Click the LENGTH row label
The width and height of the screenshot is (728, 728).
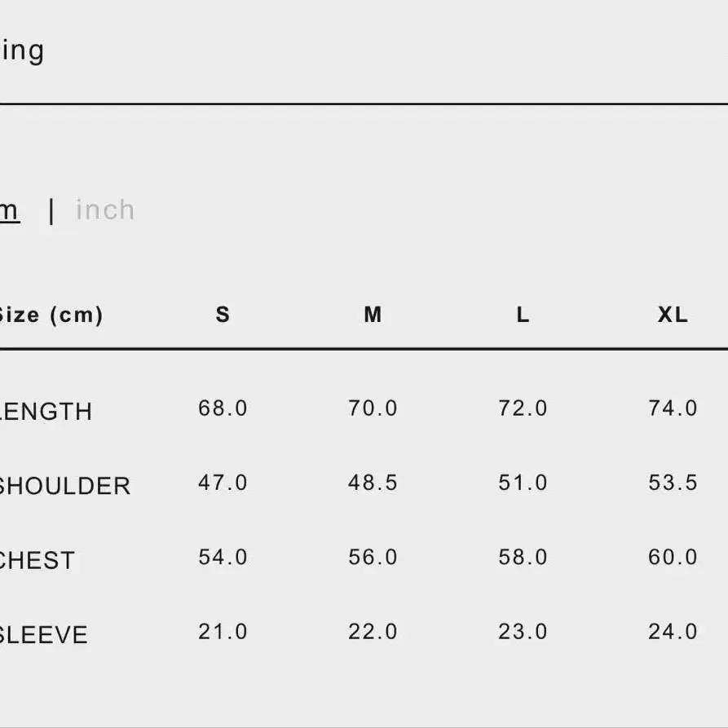coord(46,412)
